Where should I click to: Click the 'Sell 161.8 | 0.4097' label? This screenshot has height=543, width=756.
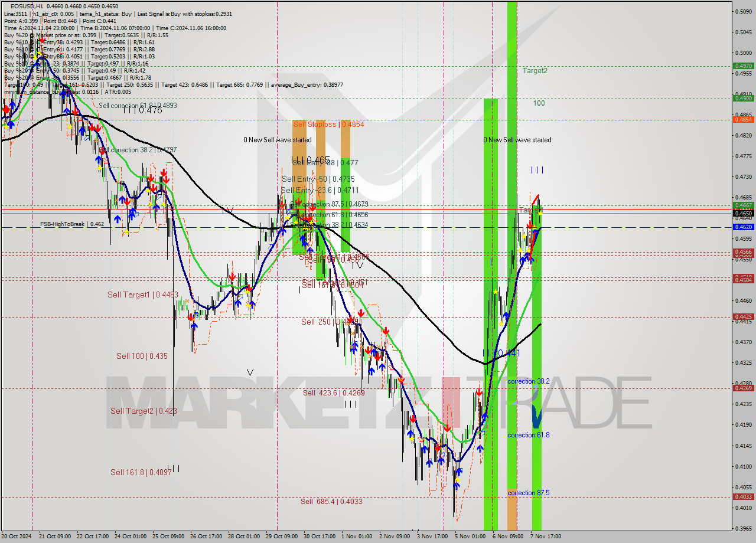141,472
